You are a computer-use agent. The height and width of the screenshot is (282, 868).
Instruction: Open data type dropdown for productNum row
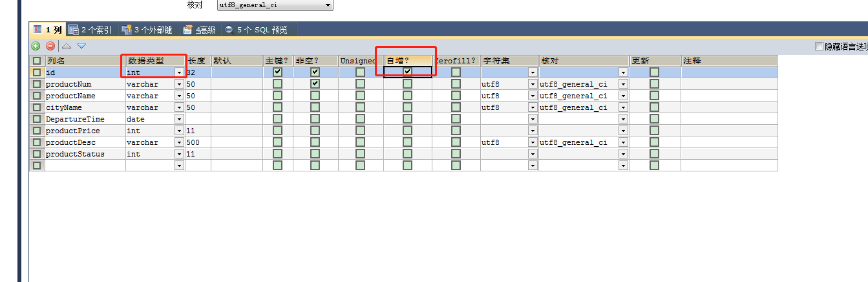[179, 84]
